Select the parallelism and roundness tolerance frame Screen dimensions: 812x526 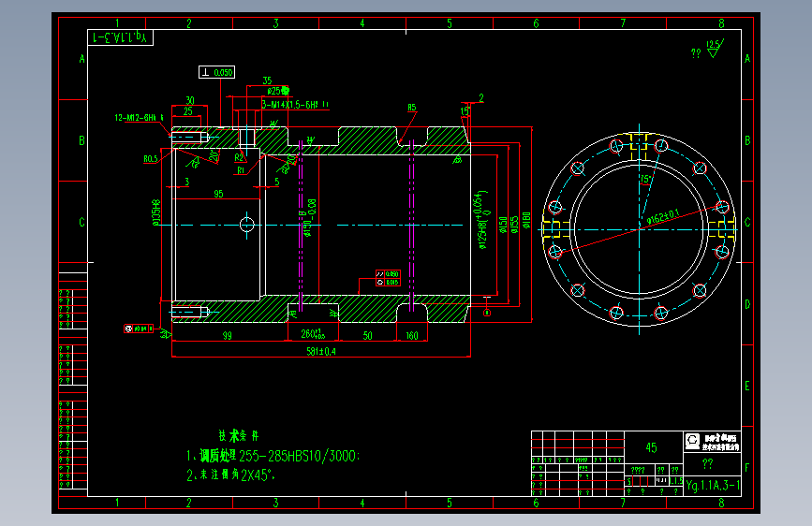388,278
